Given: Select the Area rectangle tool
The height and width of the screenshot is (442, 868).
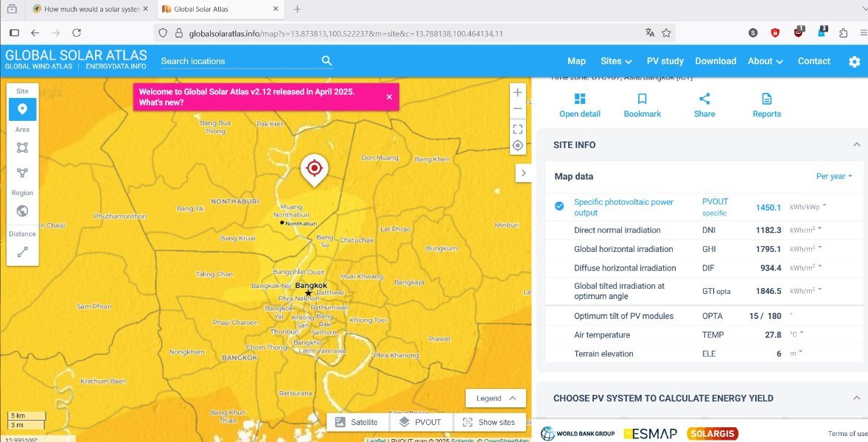Looking at the screenshot, I should pos(22,147).
